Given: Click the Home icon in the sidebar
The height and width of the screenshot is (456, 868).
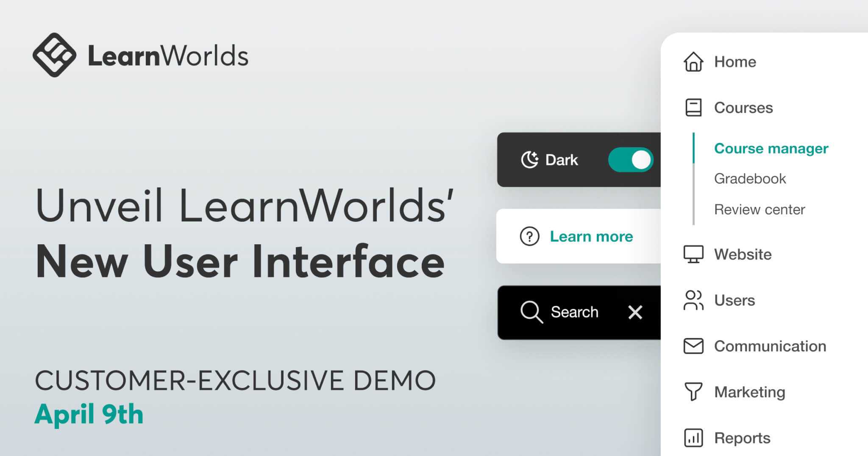Looking at the screenshot, I should point(693,62).
